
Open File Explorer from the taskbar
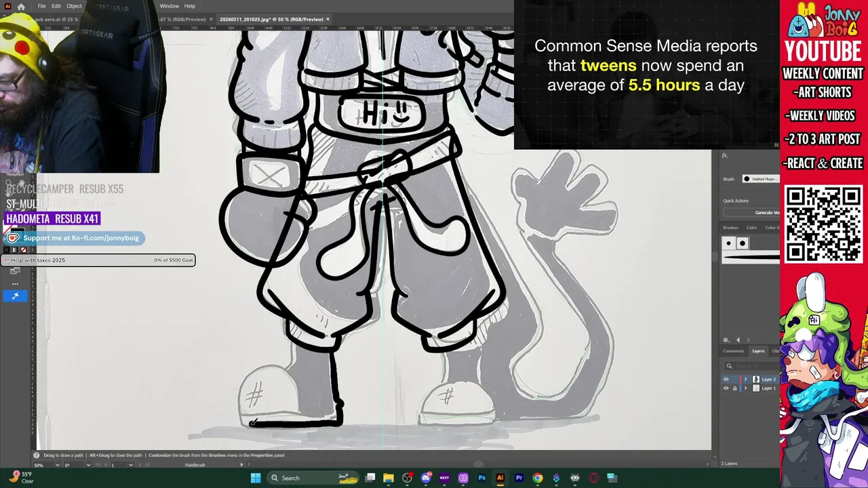click(389, 478)
